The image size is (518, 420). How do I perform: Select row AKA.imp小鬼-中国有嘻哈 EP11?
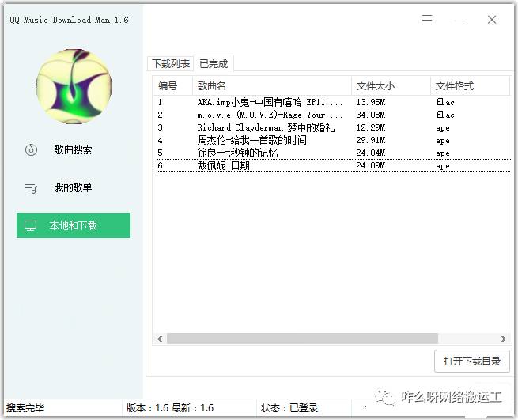[x=333, y=102]
